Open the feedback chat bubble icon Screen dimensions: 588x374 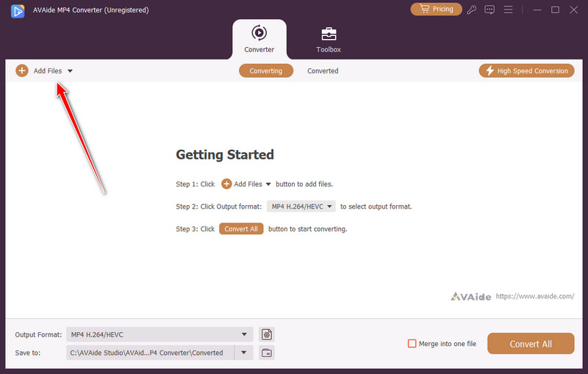(490, 10)
